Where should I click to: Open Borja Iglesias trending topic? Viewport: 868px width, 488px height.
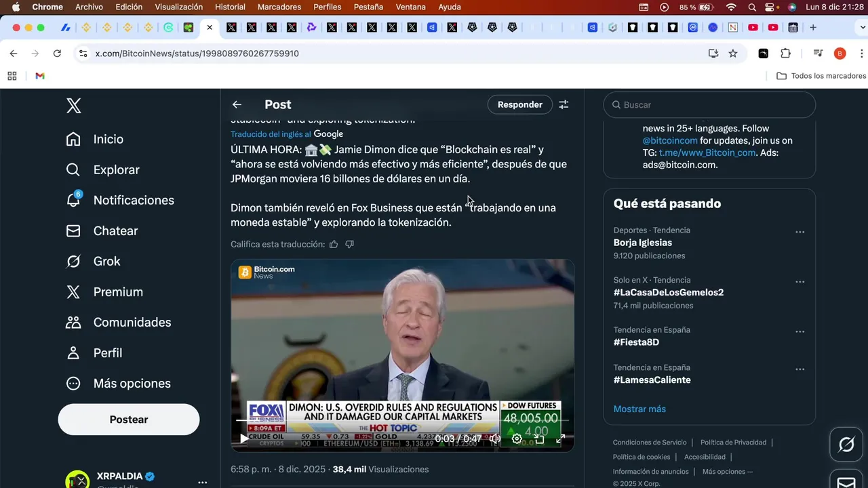coord(643,243)
